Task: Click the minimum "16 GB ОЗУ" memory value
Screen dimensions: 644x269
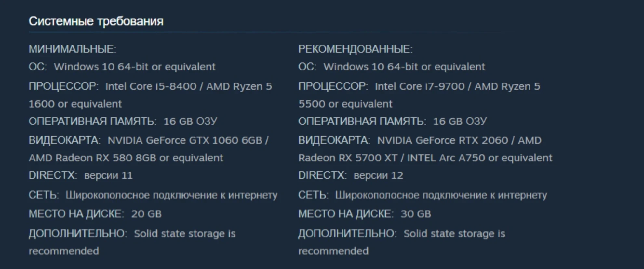Action: tap(190, 122)
